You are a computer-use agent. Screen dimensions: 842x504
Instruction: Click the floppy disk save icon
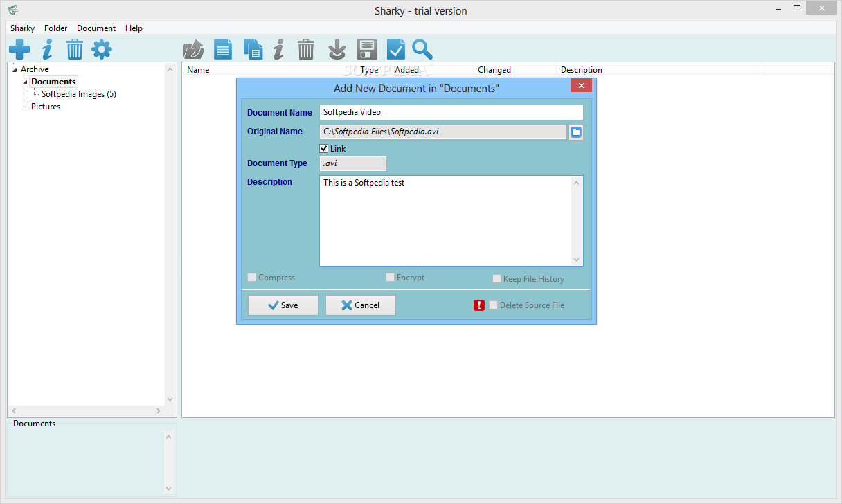click(366, 49)
